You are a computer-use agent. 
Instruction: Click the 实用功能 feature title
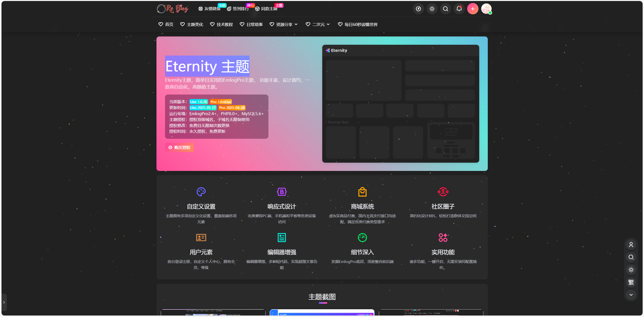pos(443,252)
